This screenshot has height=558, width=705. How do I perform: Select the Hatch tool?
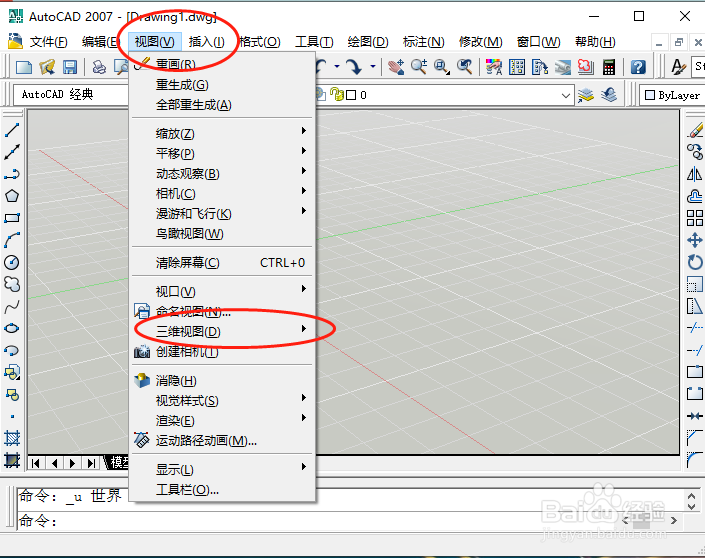(12, 437)
